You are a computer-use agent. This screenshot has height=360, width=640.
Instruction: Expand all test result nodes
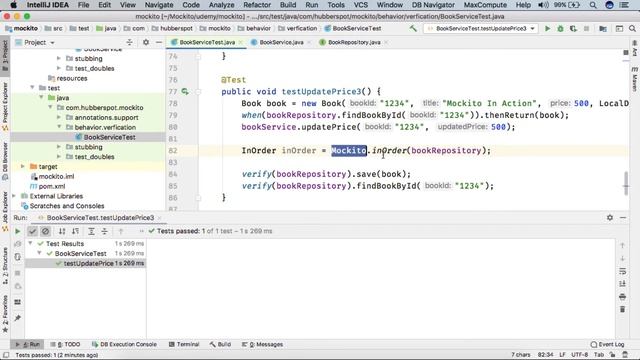[x=91, y=231]
